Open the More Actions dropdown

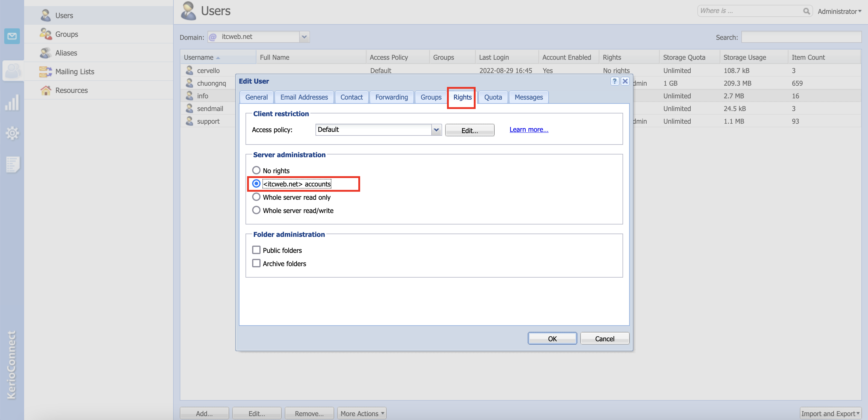(362, 413)
